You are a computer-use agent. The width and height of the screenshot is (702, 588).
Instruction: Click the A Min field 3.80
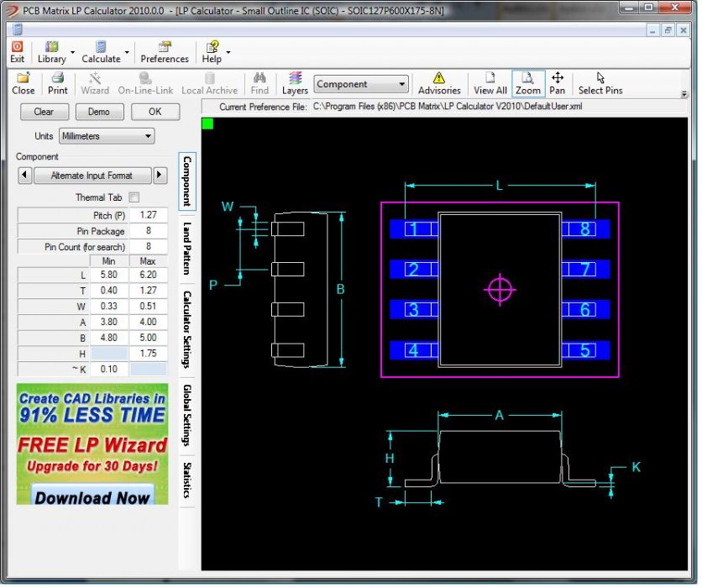[109, 322]
